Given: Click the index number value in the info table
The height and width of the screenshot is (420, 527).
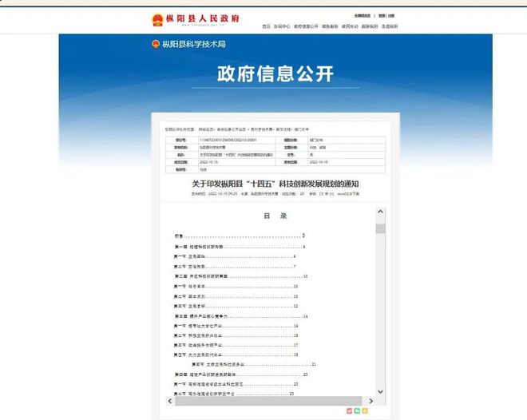Looking at the screenshot, I should 228,140.
